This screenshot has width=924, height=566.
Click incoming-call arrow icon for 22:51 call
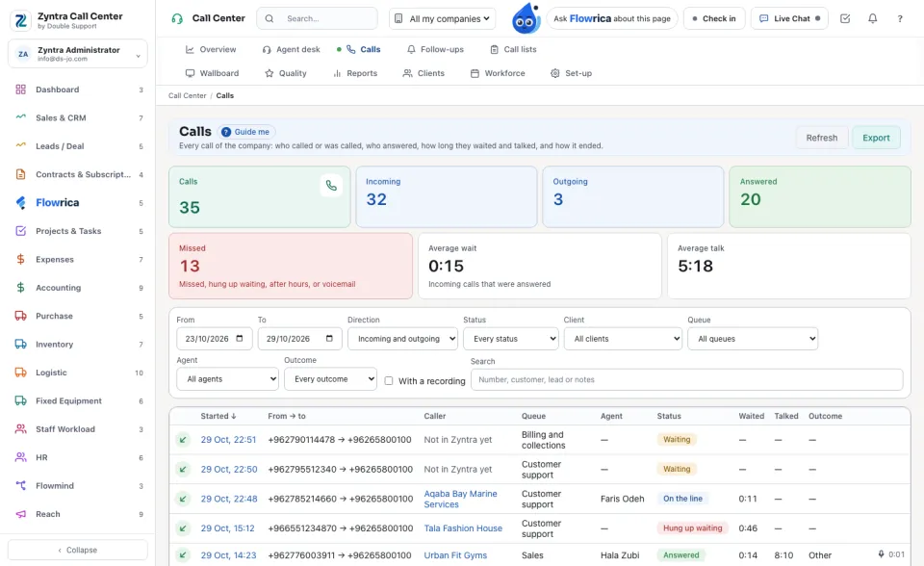pyautogui.click(x=183, y=440)
